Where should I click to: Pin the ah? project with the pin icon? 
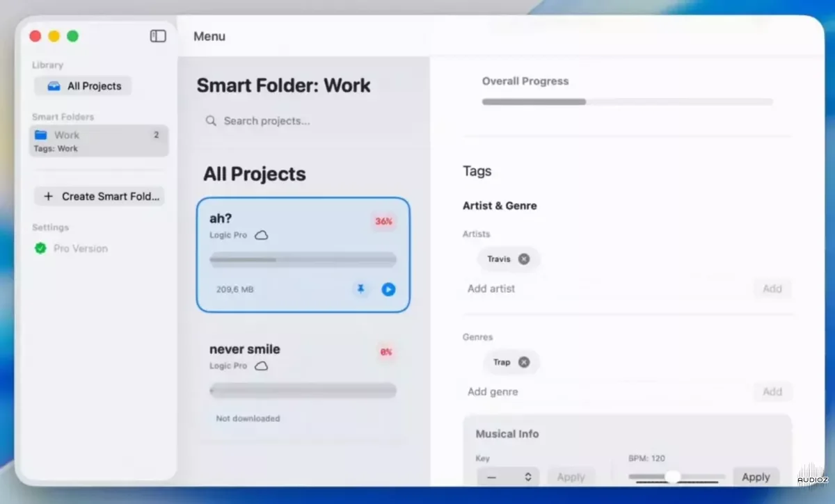click(360, 288)
